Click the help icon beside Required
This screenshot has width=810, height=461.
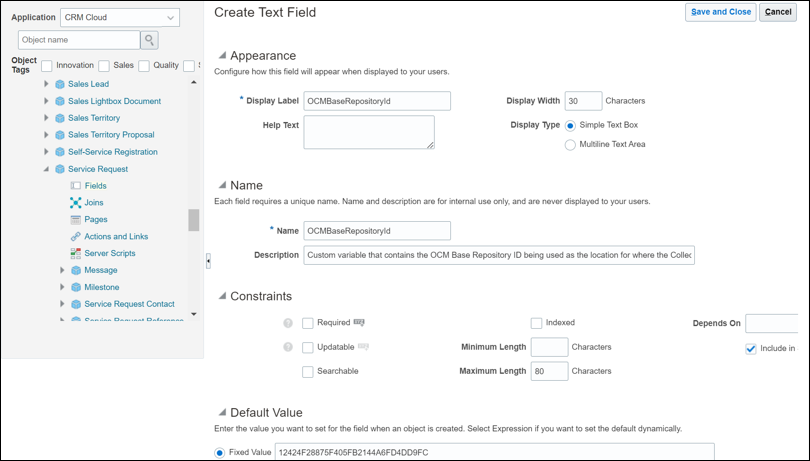click(x=288, y=323)
